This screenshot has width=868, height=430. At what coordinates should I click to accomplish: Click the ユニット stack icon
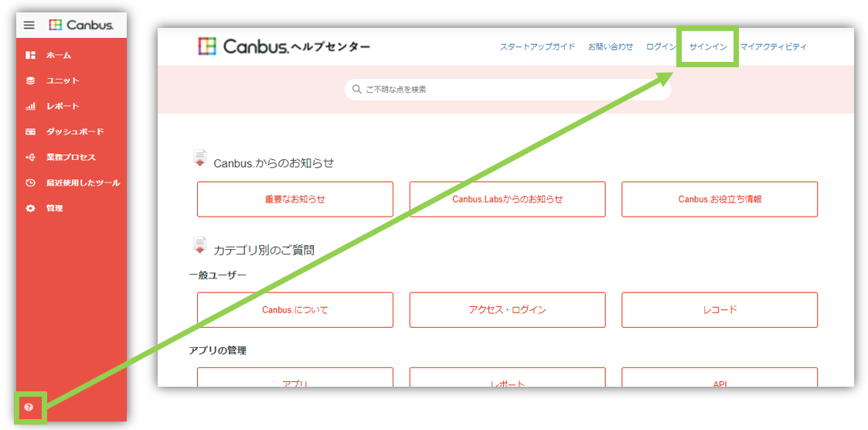[x=30, y=81]
